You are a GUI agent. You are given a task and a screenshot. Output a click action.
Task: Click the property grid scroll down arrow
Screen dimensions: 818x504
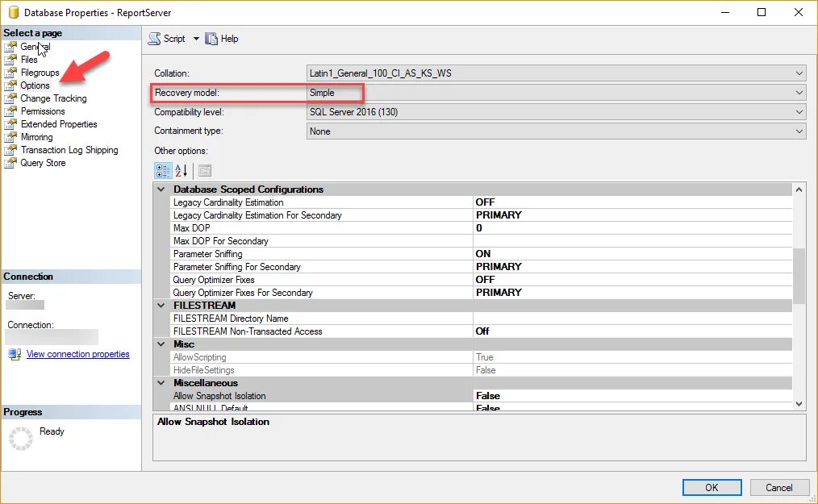tap(799, 404)
